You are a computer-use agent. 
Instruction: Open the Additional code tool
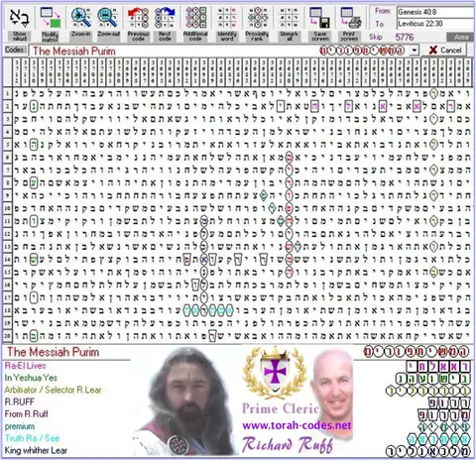[195, 24]
